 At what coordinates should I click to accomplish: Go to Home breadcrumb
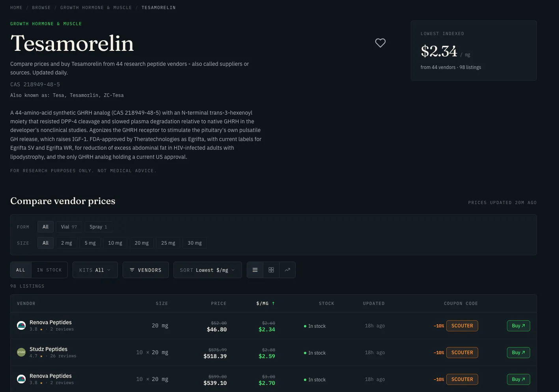click(x=17, y=7)
